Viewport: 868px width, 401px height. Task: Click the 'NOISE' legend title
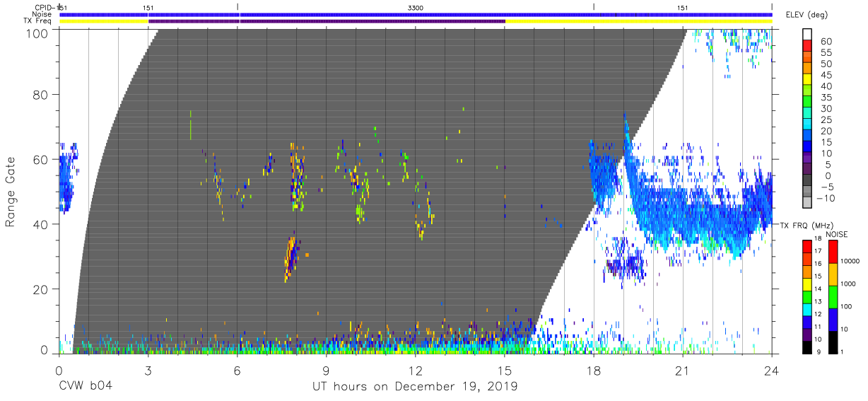pyautogui.click(x=836, y=234)
